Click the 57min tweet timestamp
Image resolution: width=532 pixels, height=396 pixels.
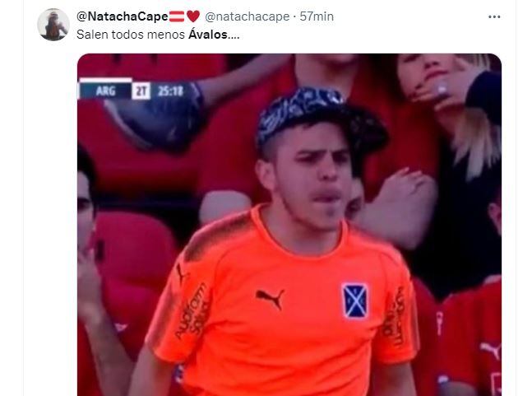click(317, 16)
